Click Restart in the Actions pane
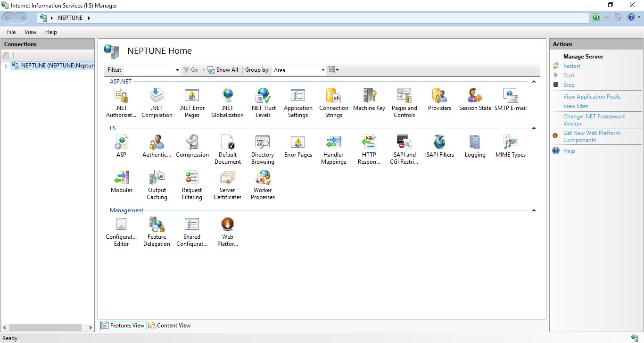The height and width of the screenshot is (343, 644). pos(572,66)
